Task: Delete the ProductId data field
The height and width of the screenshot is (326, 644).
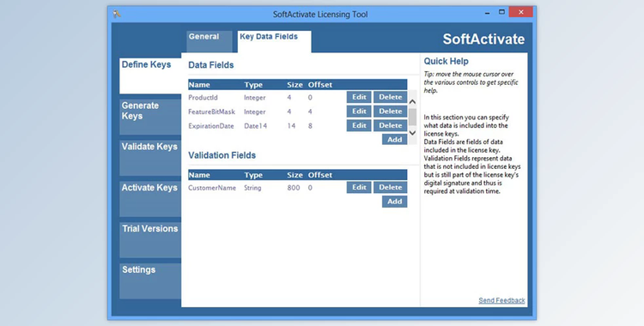Action: point(390,97)
